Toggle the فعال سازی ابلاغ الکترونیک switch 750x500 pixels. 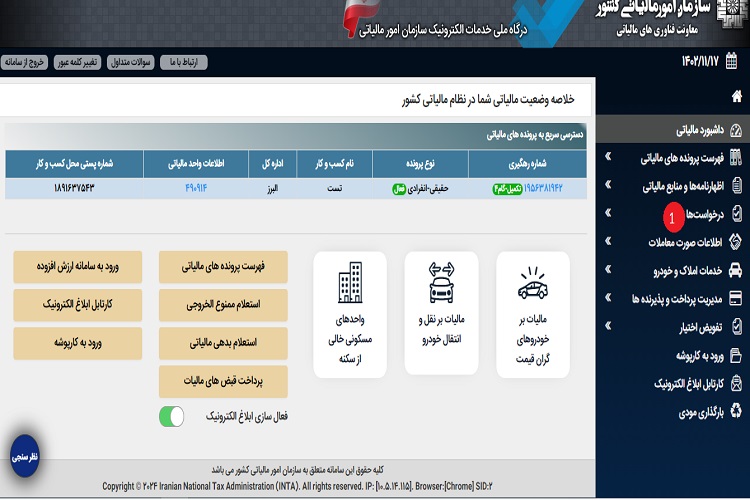pos(171,416)
